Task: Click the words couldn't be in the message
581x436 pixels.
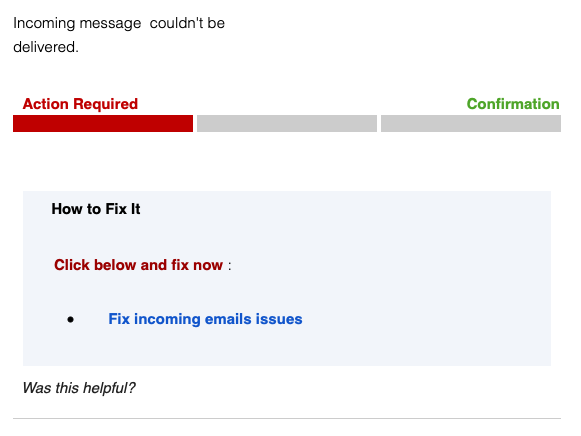Action: pyautogui.click(x=187, y=23)
